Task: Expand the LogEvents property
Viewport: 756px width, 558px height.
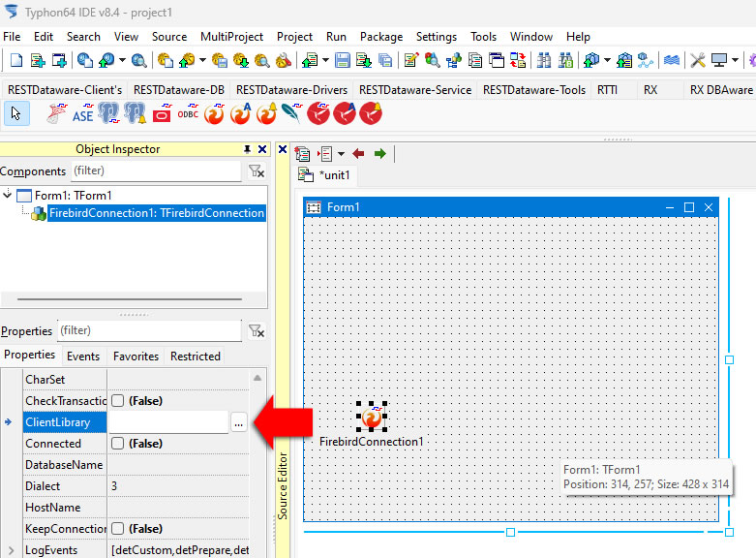Action: pos(11,550)
